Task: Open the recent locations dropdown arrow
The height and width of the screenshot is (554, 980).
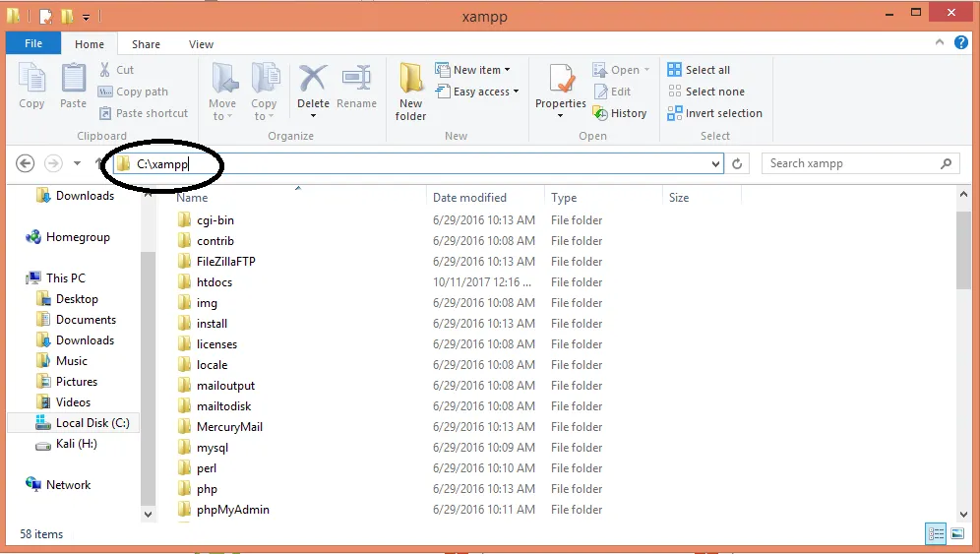Action: (x=77, y=163)
